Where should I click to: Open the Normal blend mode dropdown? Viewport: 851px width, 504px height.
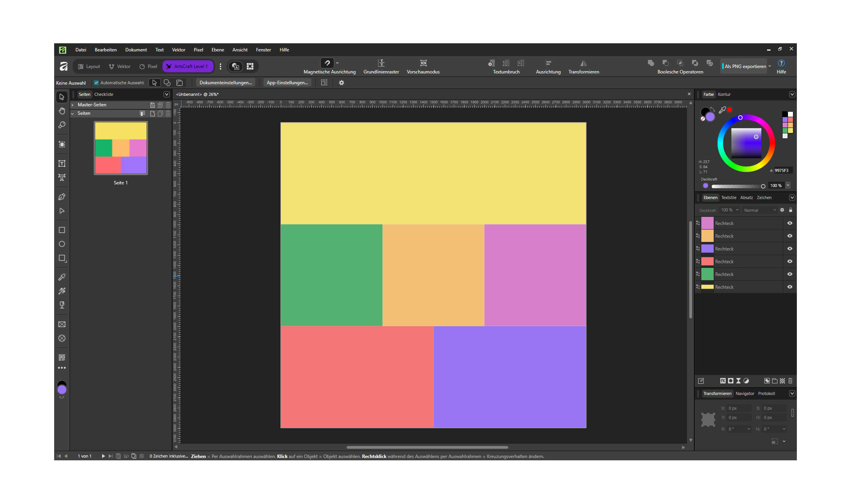click(760, 210)
